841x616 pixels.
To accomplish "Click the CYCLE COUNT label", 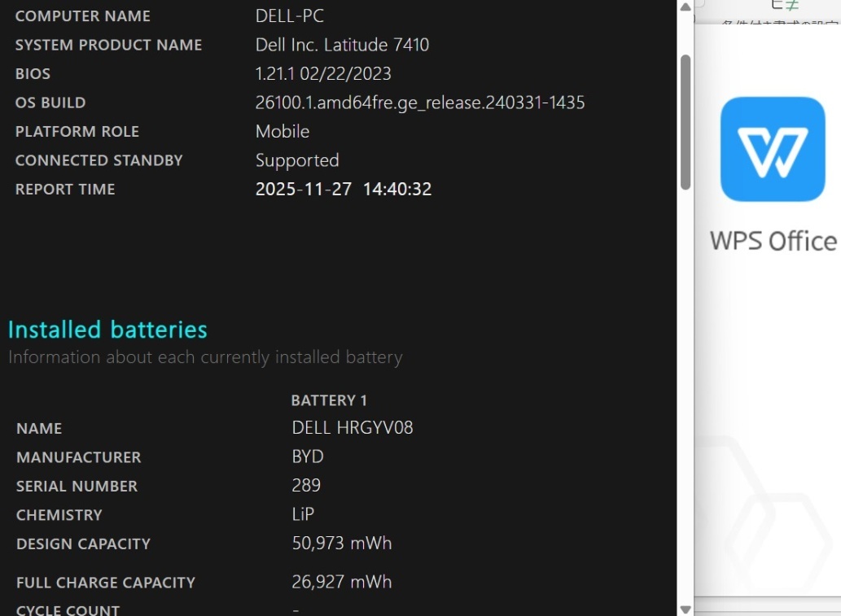I will [x=68, y=610].
